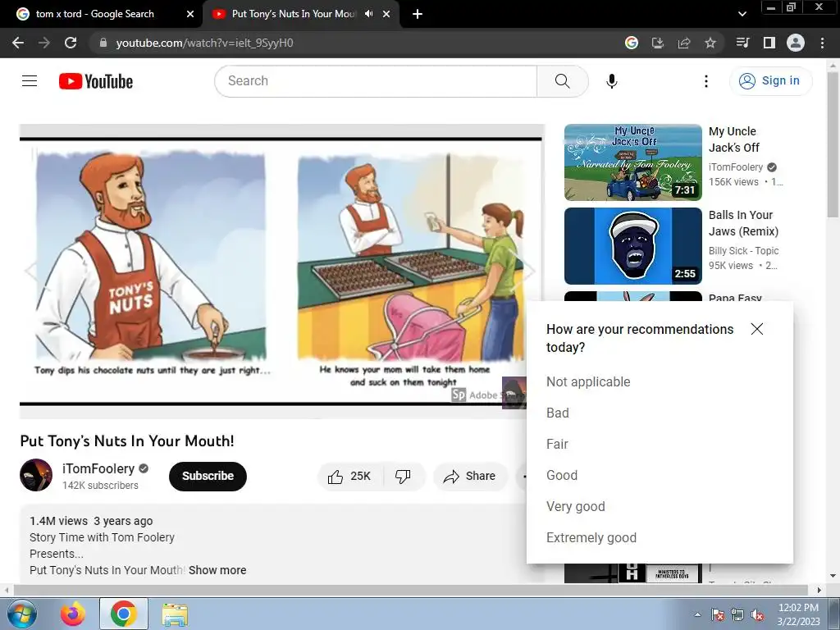
Task: Click the video player area
Action: coord(282,272)
